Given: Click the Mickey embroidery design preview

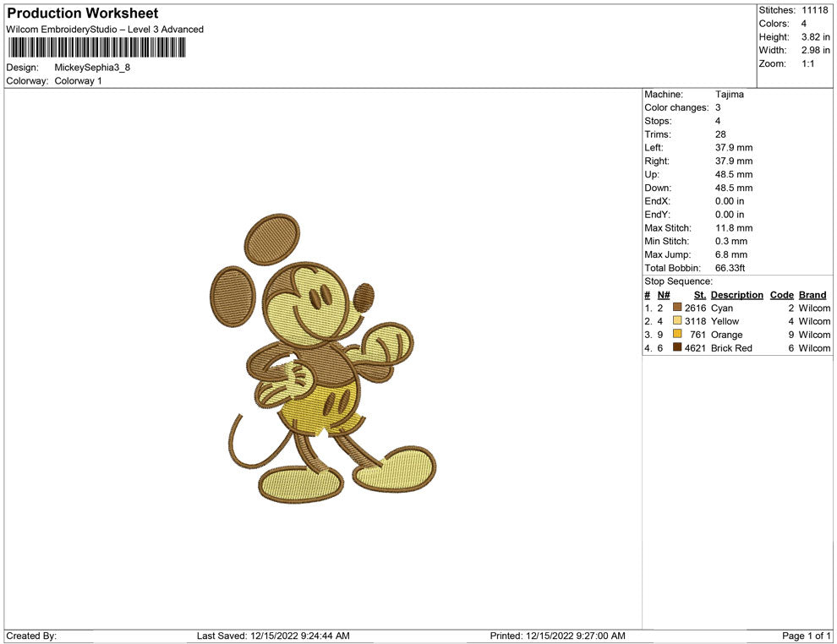Looking at the screenshot, I should pyautogui.click(x=323, y=357).
